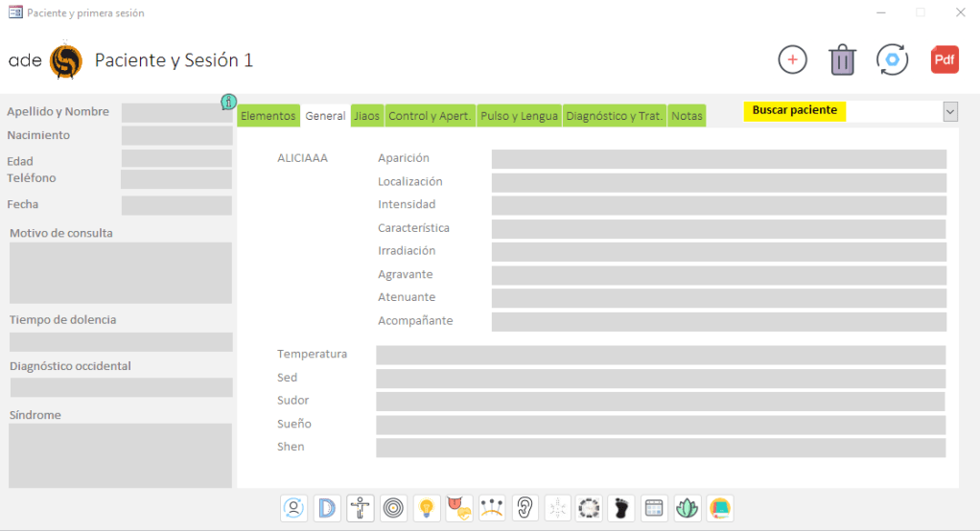Click the tongue and pulse icon
Image resolution: width=980 pixels, height=531 pixels.
tap(459, 508)
